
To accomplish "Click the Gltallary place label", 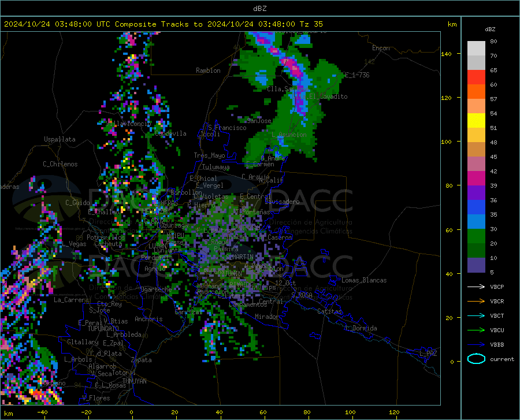I will click(x=83, y=342).
